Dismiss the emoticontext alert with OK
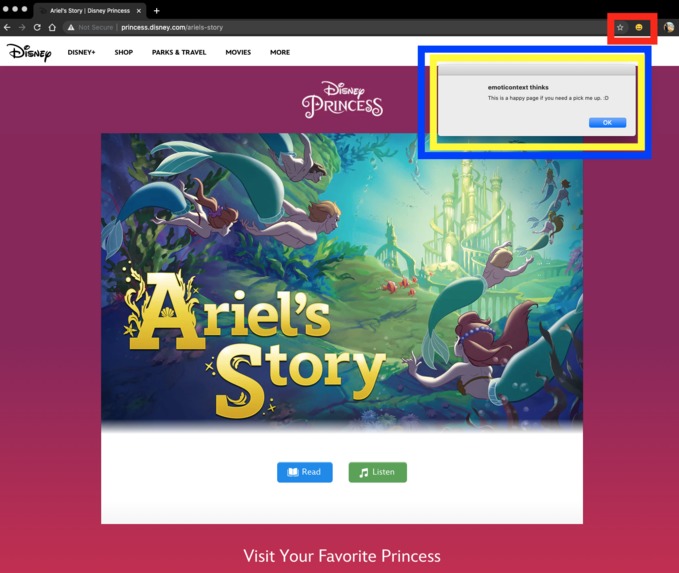 tap(607, 123)
